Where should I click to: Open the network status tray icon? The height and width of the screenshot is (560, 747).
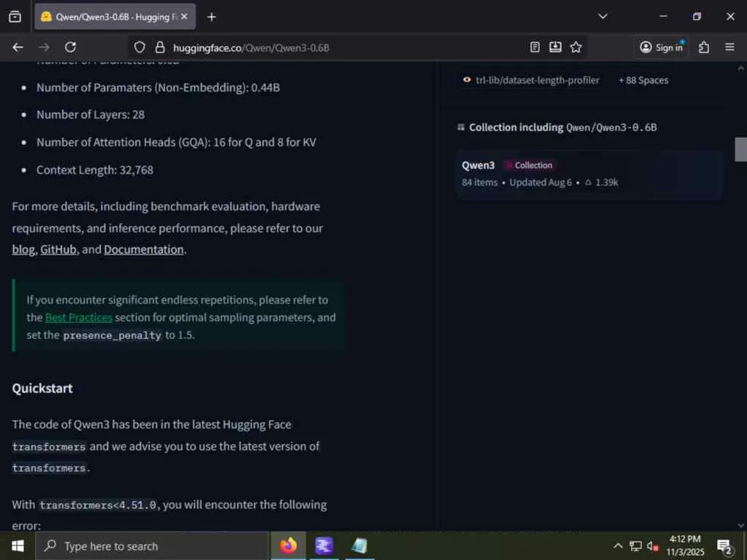635,545
